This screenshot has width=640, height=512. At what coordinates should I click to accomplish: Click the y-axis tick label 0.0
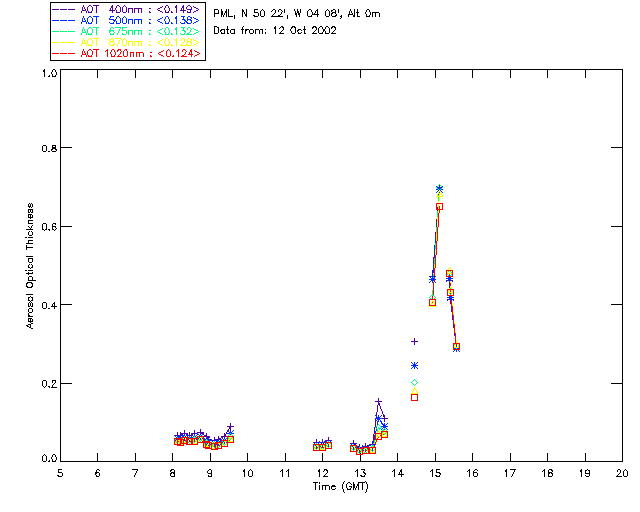click(49, 459)
